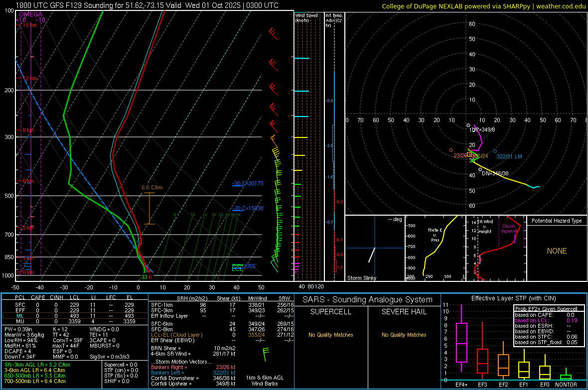Click the 'SR Wind v. Height' inset label
The width and height of the screenshot is (588, 390).
click(x=485, y=227)
